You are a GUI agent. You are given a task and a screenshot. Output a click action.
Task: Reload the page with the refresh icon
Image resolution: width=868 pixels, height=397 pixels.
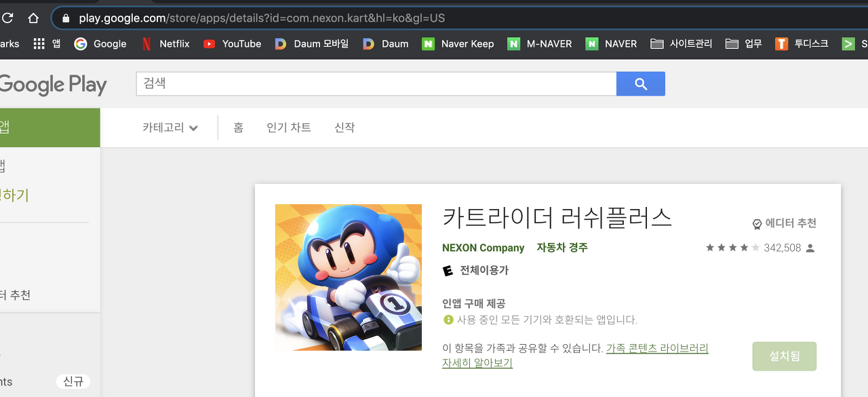click(x=7, y=18)
